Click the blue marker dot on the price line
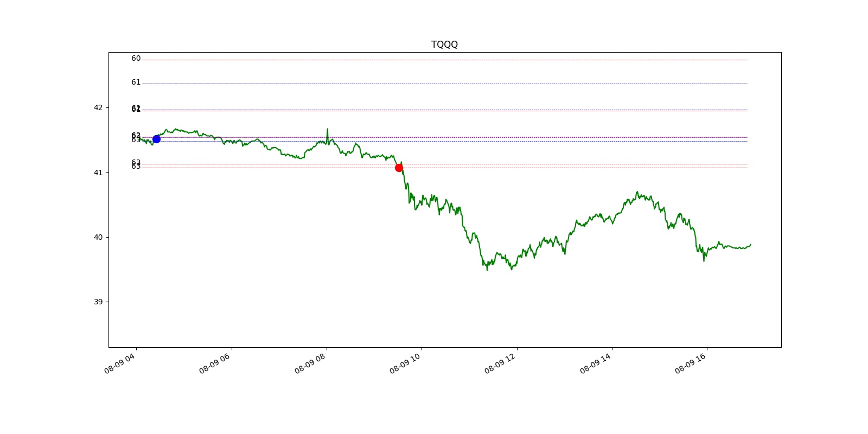 point(156,139)
